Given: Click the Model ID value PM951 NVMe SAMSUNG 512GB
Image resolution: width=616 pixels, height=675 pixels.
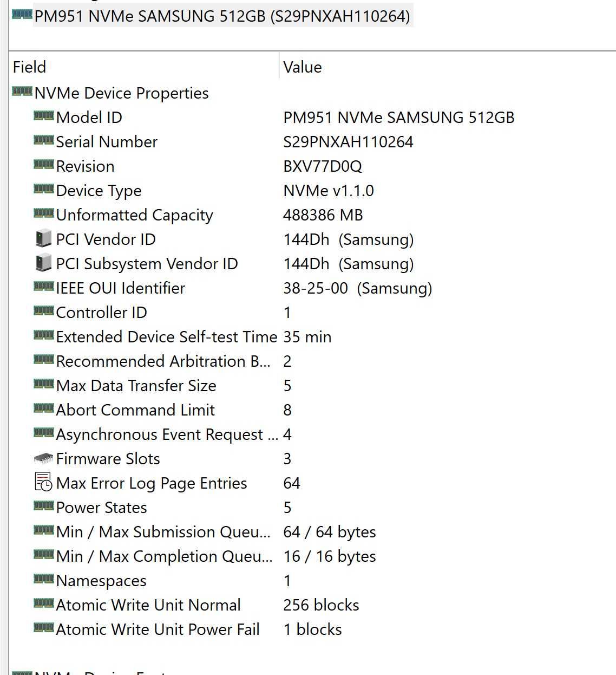Looking at the screenshot, I should [399, 118].
